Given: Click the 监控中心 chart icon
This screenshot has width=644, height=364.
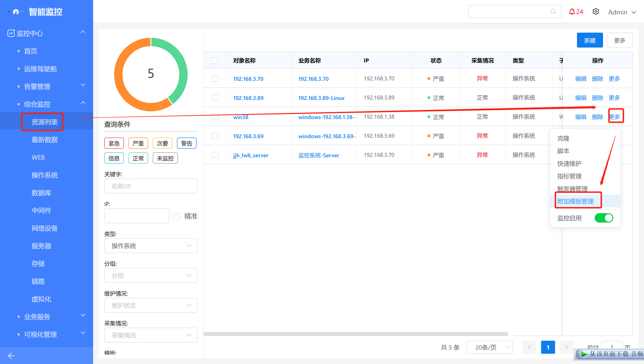Looking at the screenshot, I should pos(11,33).
